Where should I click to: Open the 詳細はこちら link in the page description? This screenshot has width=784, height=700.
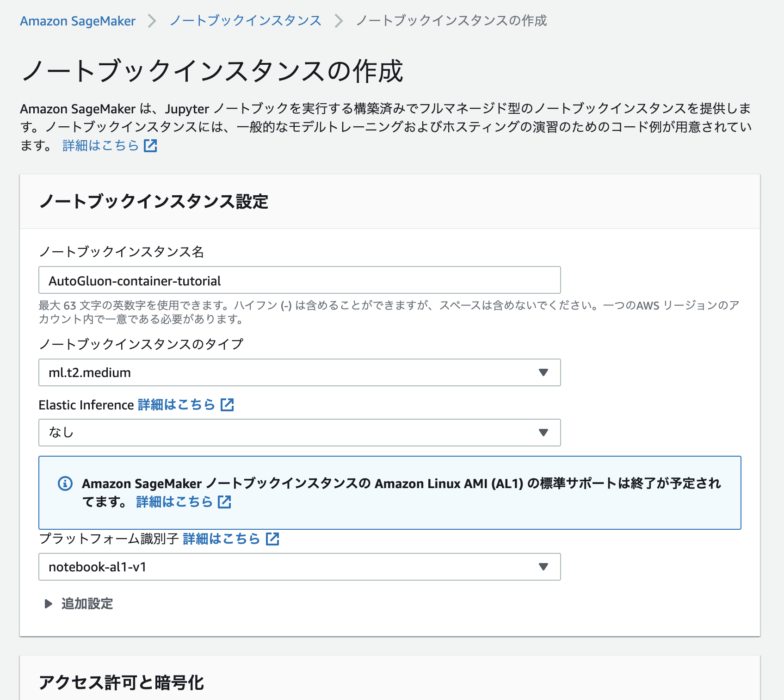[101, 146]
